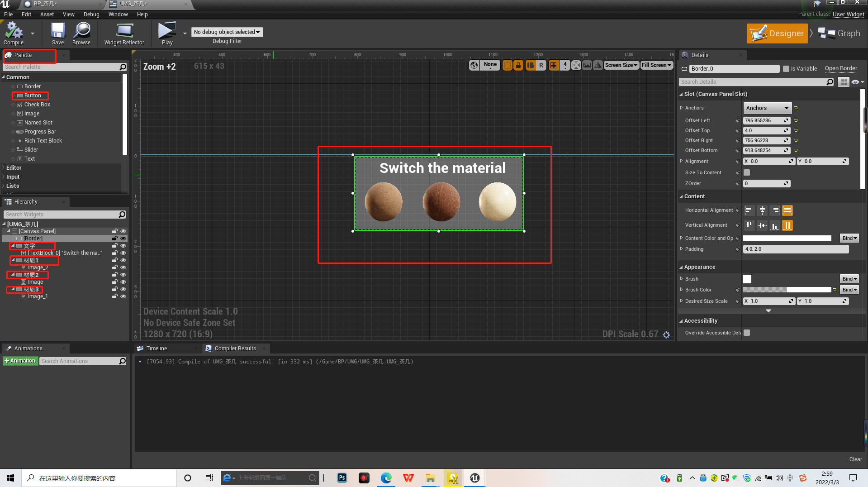
Task: Save the current asset
Action: pos(58,33)
